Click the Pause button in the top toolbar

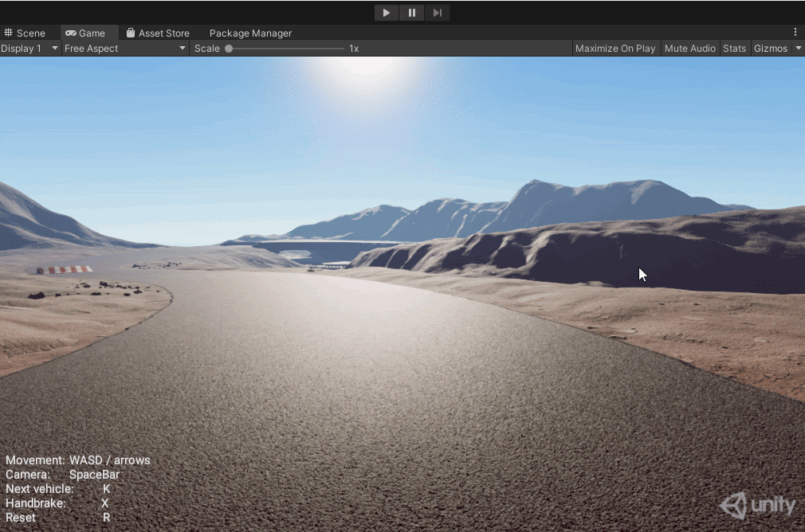412,13
